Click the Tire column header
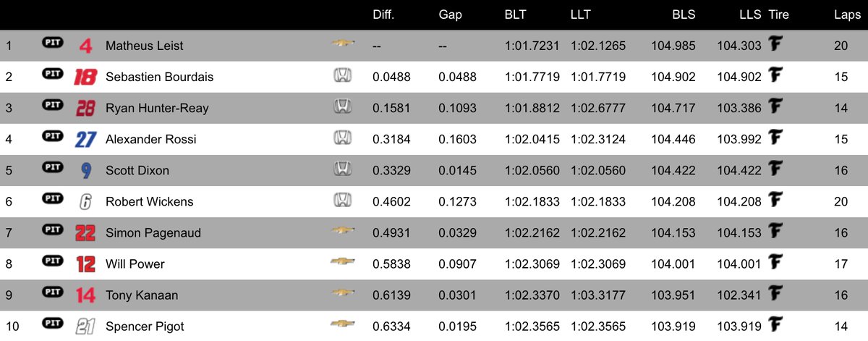Screen dimensions: 868x341 tap(778, 15)
